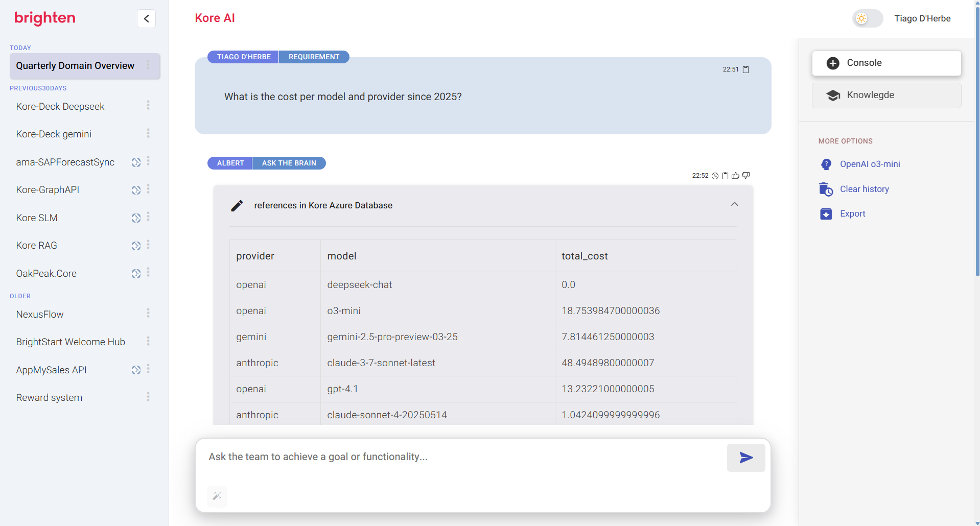Send the message with the arrow button
980x526 pixels.
746,458
